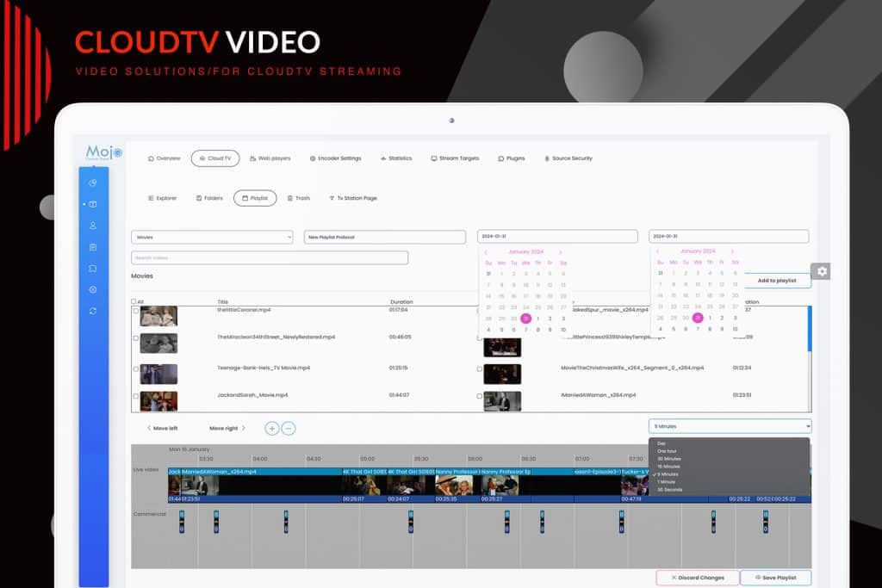Click first commercial marker on the timeline
The image size is (882, 588).
tap(182, 521)
